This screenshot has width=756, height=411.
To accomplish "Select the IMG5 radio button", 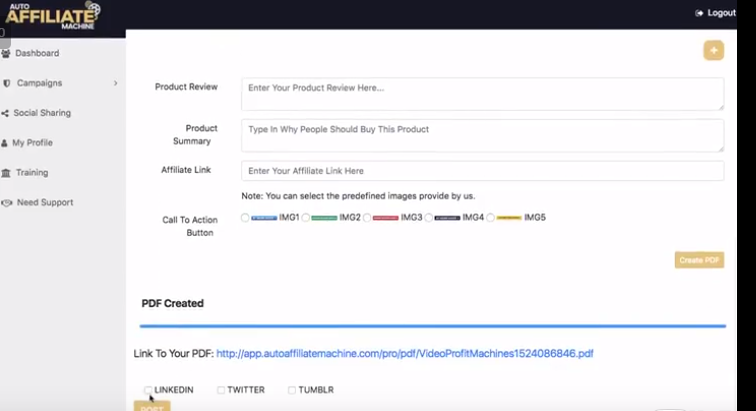I will (x=490, y=218).
